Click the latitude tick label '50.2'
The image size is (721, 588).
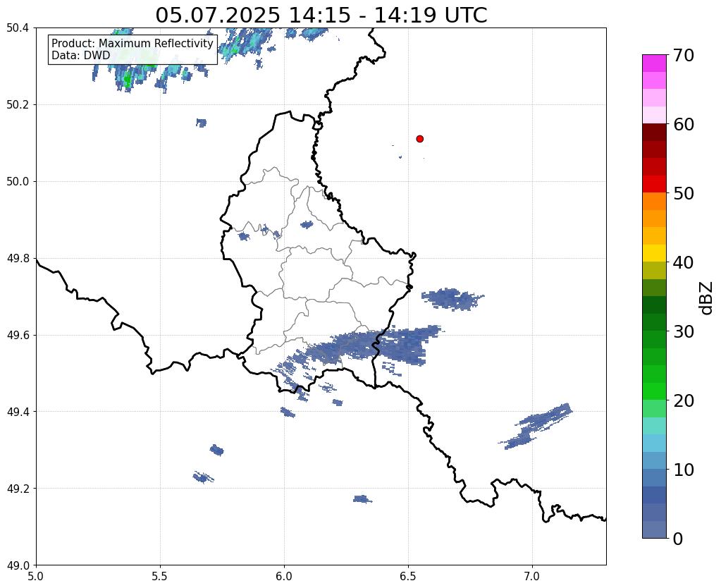coord(18,105)
